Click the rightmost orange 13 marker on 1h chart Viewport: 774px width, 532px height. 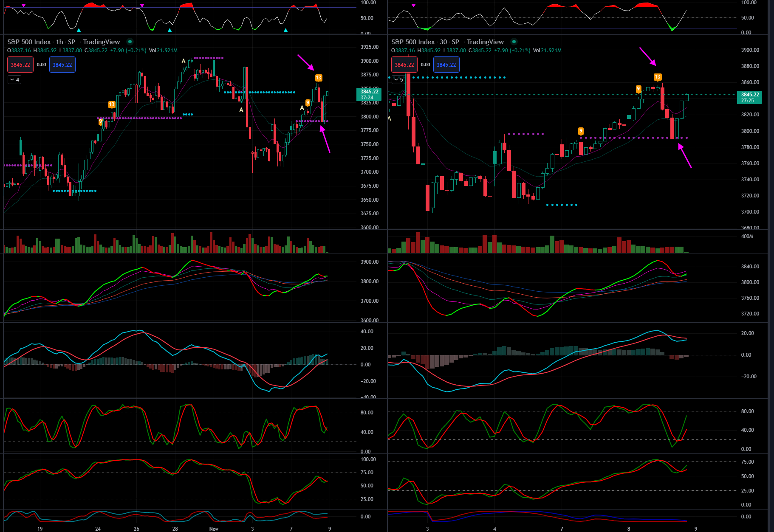319,78
